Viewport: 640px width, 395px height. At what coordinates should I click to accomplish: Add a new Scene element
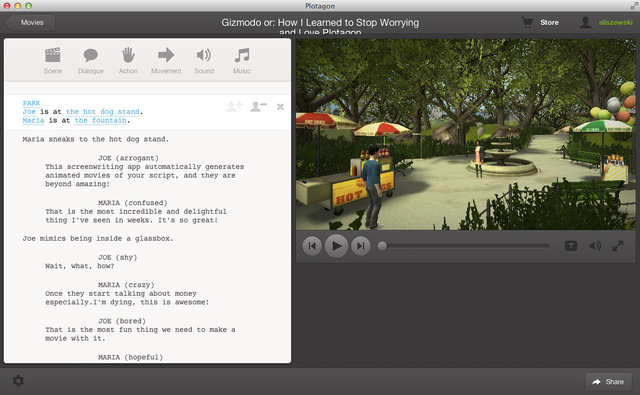53,61
